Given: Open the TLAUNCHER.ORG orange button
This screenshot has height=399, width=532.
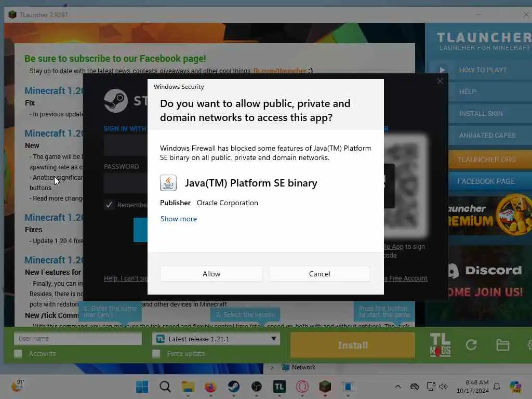Looking at the screenshot, I should (490, 159).
